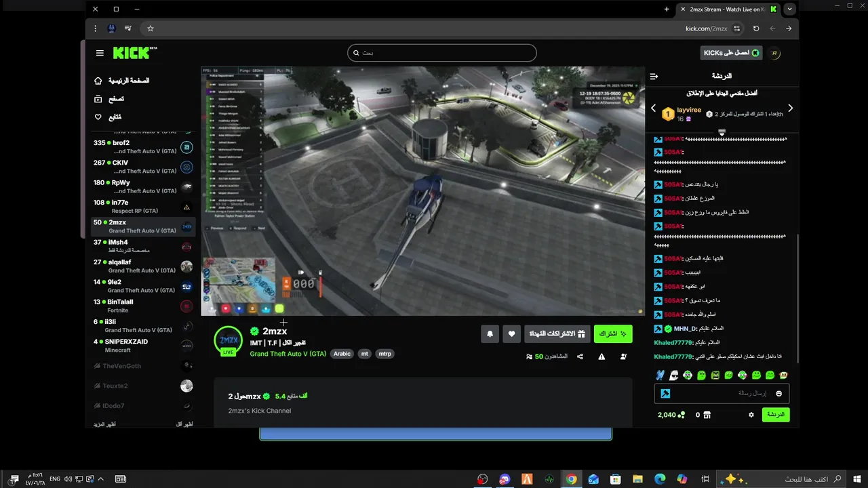868x488 pixels.
Task: Click the Get KICKs (احصل على KICKs) button
Action: pos(731,53)
